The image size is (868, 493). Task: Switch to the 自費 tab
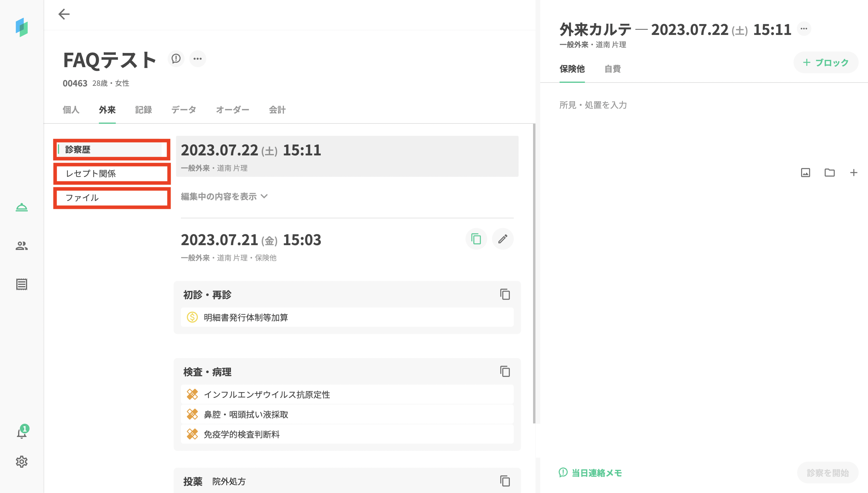612,69
